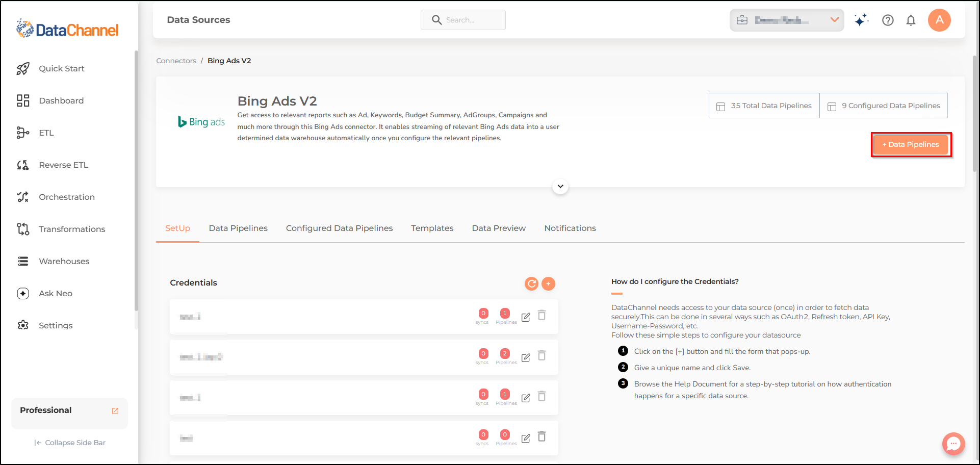980x465 pixels.
Task: Open the help question-mark icon
Action: 888,20
